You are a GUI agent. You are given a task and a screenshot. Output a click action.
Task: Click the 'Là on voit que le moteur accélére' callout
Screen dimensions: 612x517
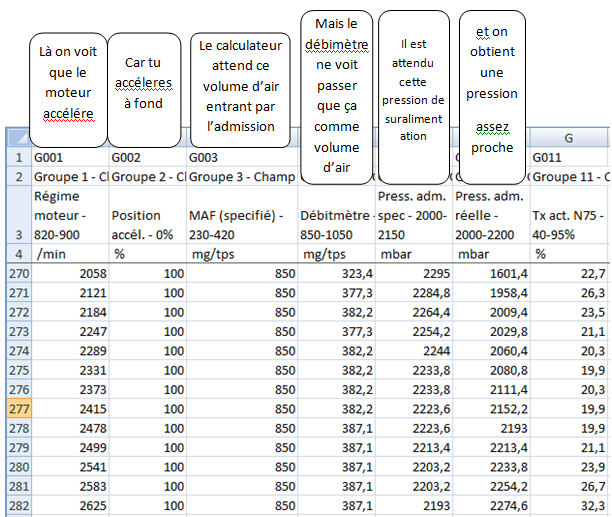coord(67,81)
